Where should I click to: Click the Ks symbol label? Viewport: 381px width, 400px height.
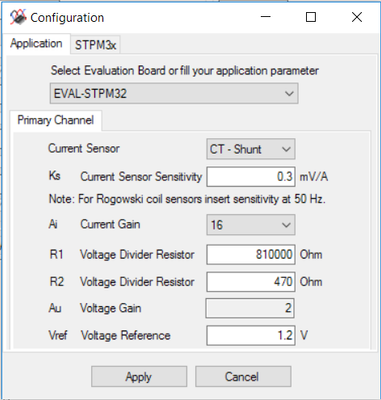[55, 175]
